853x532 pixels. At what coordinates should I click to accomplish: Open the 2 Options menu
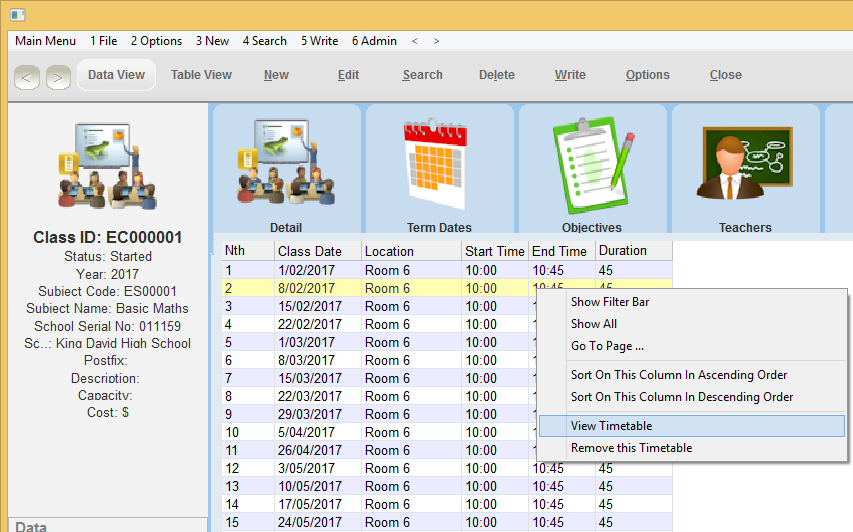coord(156,41)
